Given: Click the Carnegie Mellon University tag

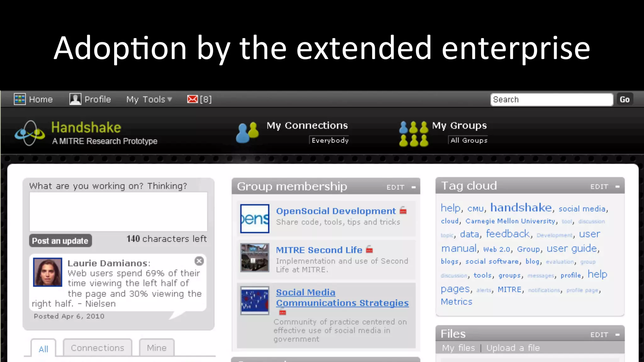Looking at the screenshot, I should coord(510,221).
